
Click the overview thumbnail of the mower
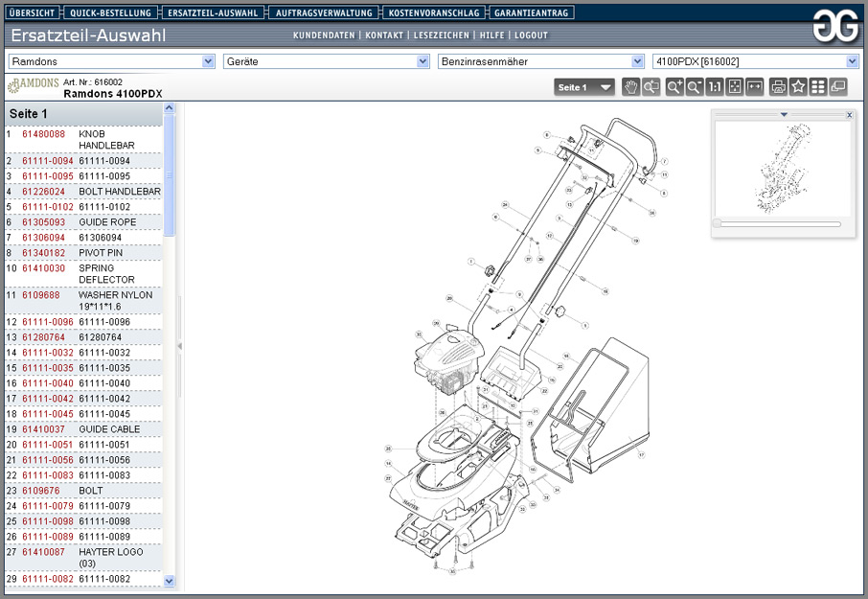(x=783, y=169)
